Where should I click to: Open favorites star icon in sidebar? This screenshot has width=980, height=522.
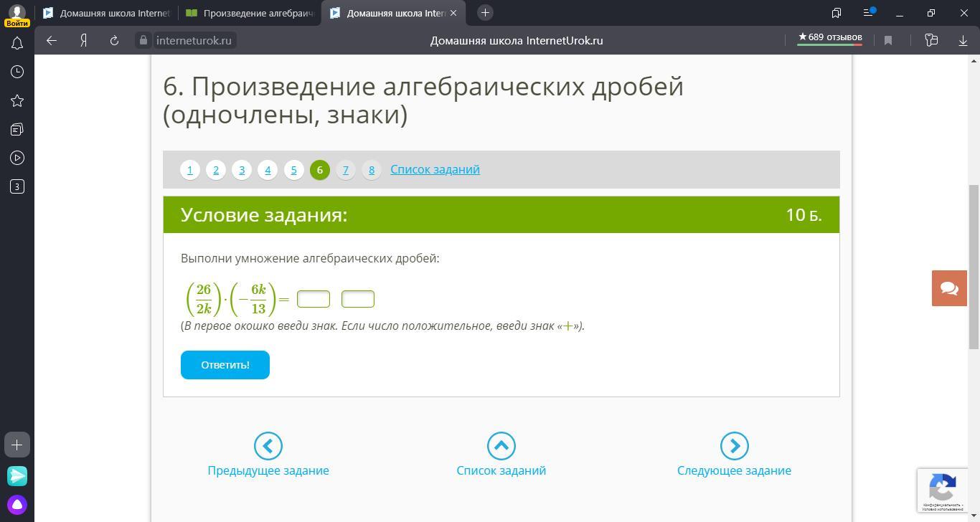coord(17,100)
